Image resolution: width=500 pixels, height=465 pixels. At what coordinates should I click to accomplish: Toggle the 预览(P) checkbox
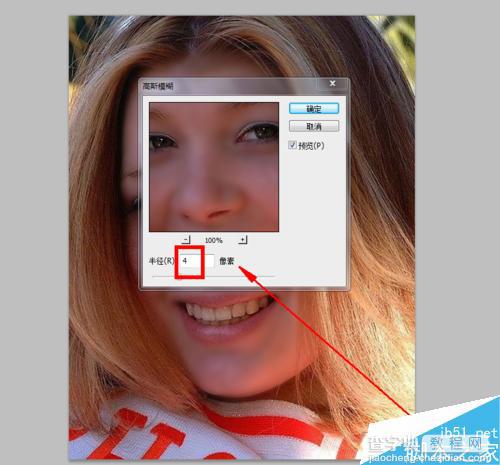pyautogui.click(x=293, y=145)
